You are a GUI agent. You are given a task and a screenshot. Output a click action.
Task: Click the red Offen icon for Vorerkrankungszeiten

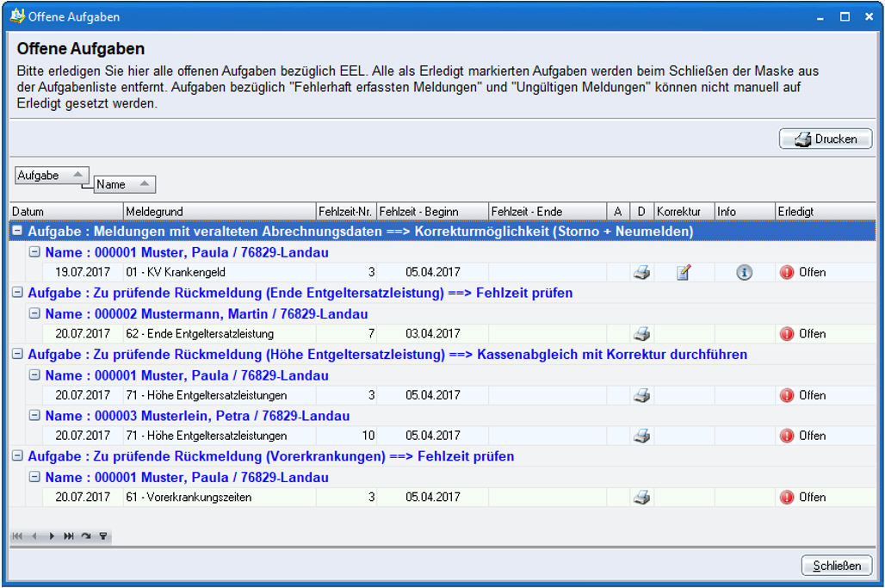786,497
